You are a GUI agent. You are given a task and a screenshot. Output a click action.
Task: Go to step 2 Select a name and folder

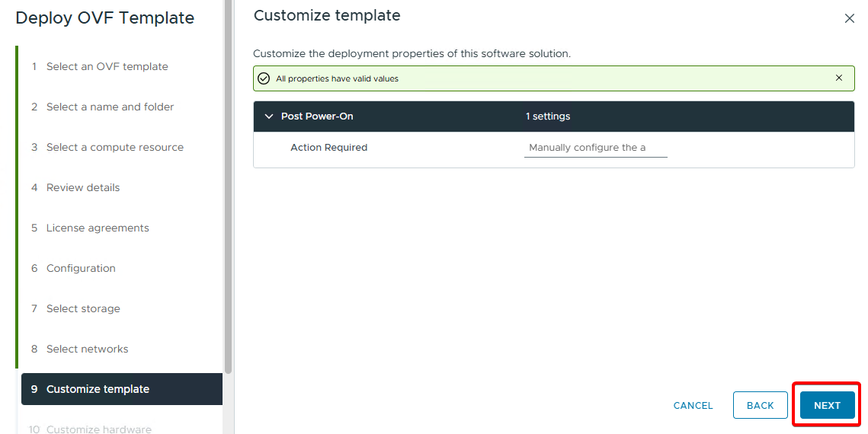click(110, 107)
